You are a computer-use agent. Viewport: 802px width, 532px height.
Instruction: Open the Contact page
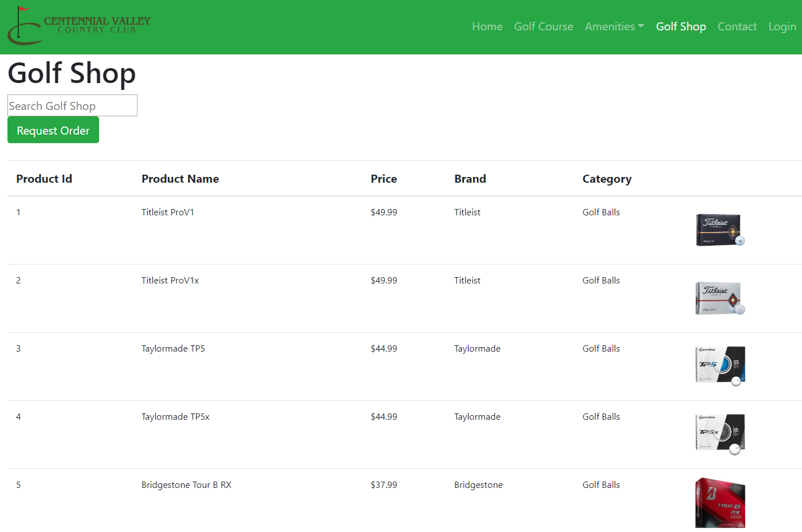(737, 26)
